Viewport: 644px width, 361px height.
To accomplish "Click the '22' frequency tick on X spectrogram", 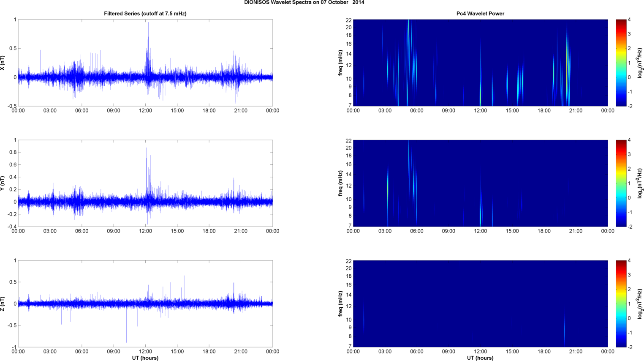I will (348, 20).
